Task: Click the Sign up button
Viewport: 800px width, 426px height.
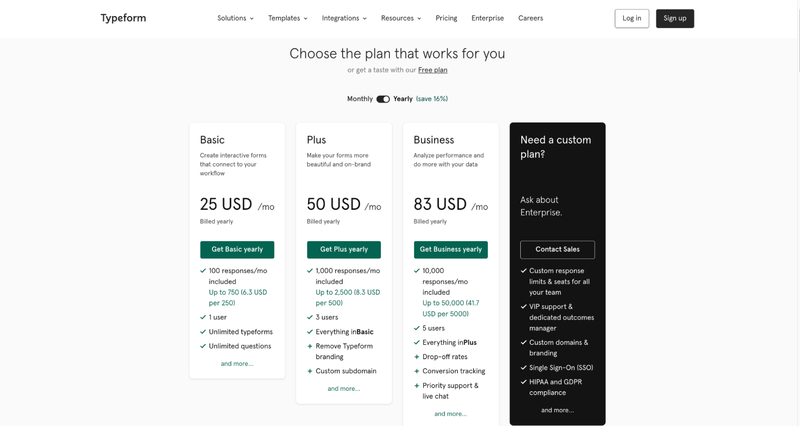Action: coord(675,18)
